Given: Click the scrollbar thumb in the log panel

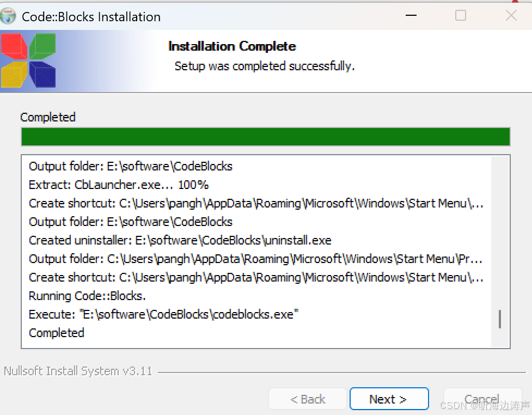Looking at the screenshot, I should [x=499, y=319].
